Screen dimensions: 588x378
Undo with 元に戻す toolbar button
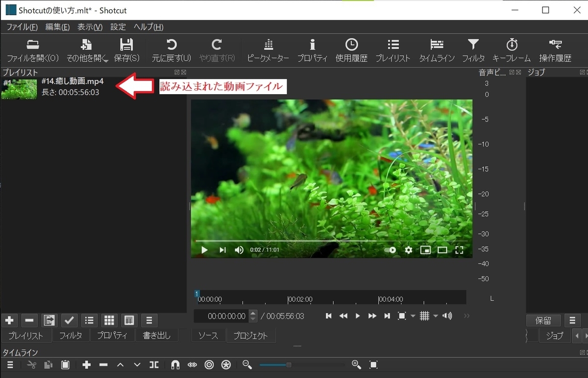point(171,50)
